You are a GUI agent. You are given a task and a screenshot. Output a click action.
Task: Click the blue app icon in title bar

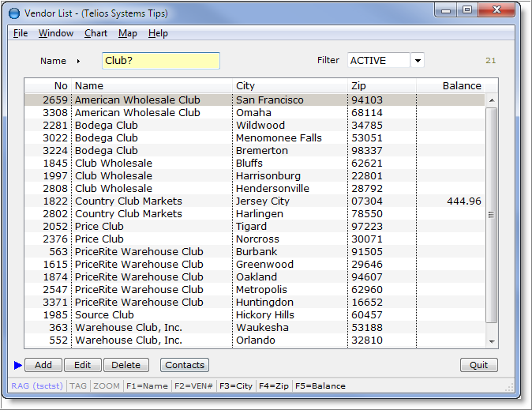click(x=13, y=13)
